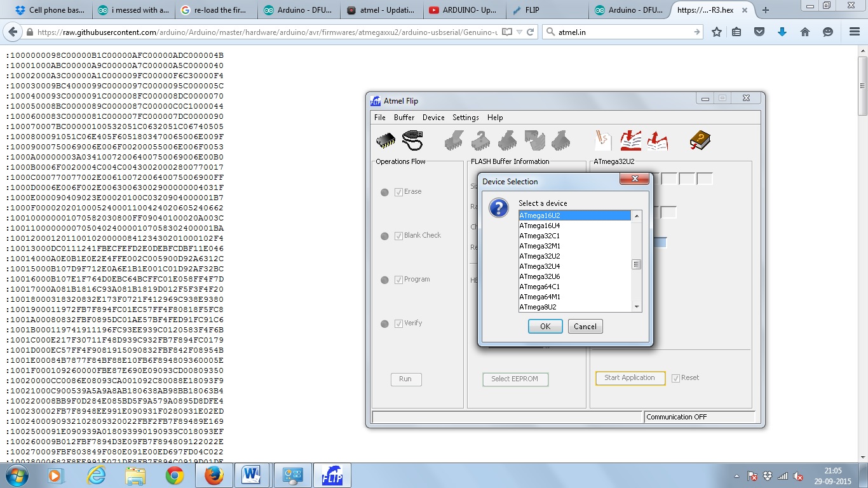Open FLIP help via the book icon

[x=700, y=141]
